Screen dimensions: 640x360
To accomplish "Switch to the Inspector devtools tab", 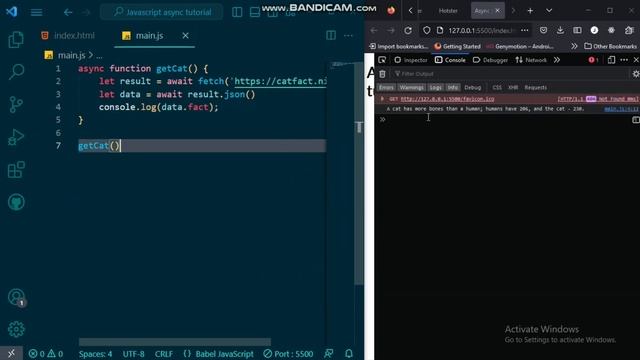I will tap(411, 60).
